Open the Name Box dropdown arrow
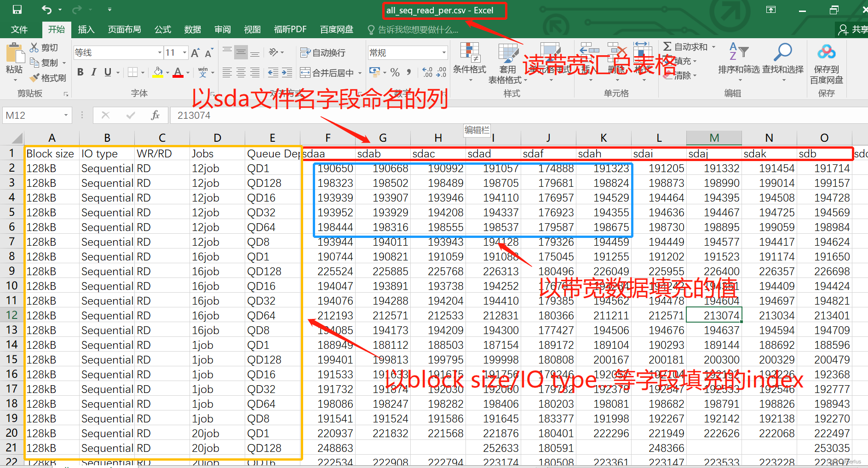Viewport: 868px width, 468px height. tap(67, 115)
